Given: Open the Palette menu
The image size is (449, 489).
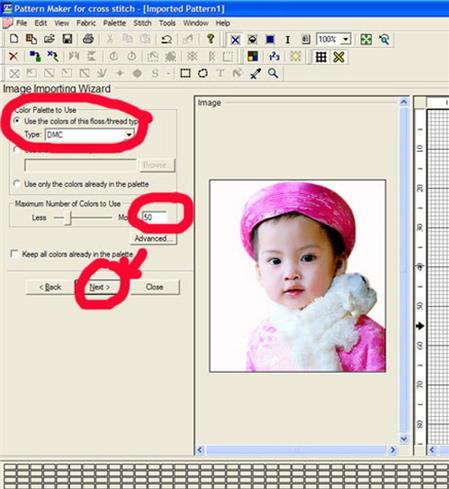Looking at the screenshot, I should 114,23.
